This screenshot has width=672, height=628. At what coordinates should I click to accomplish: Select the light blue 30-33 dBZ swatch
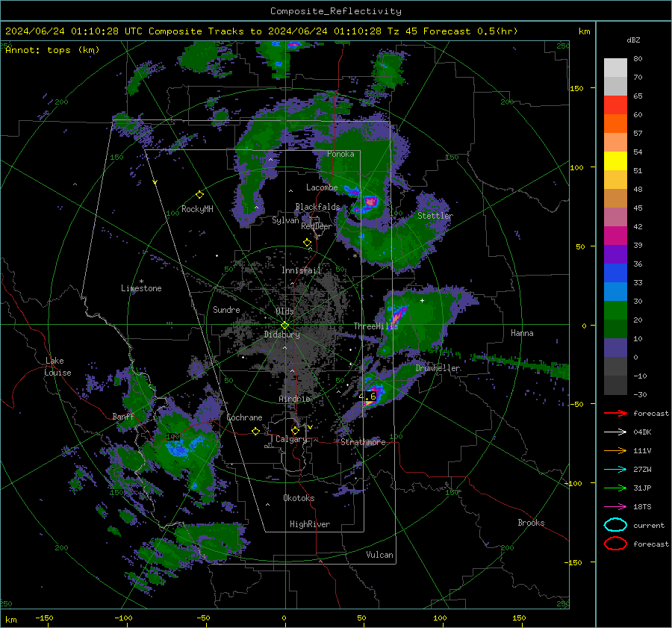[615, 291]
